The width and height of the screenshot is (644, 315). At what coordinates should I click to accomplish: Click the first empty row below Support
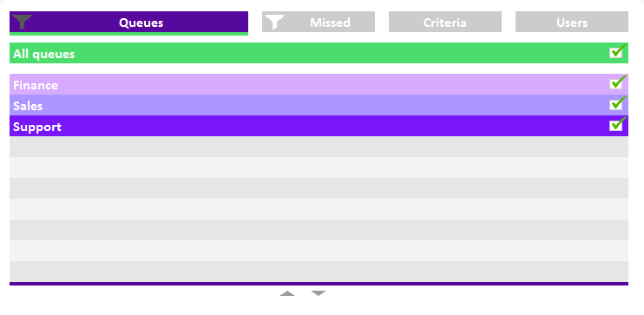tap(319, 147)
